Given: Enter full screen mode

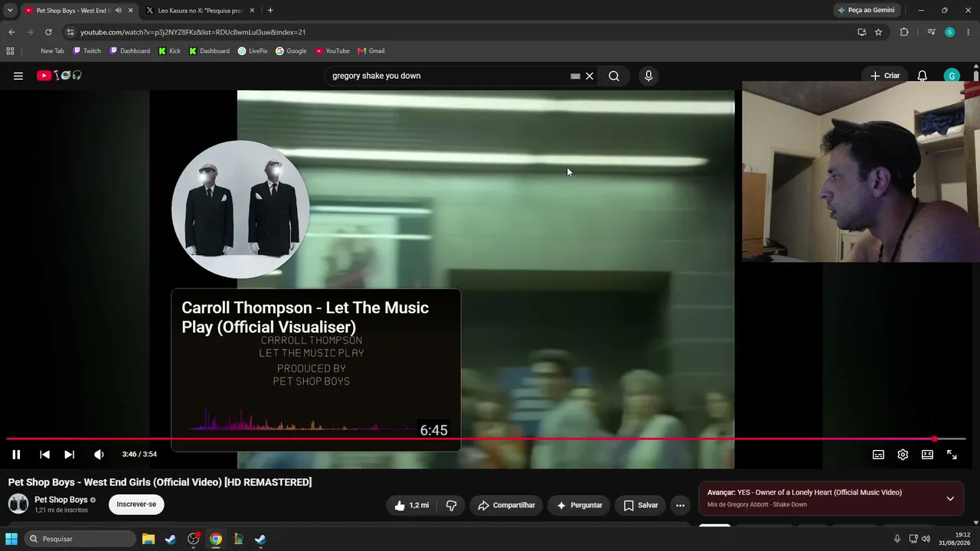Looking at the screenshot, I should 952,455.
